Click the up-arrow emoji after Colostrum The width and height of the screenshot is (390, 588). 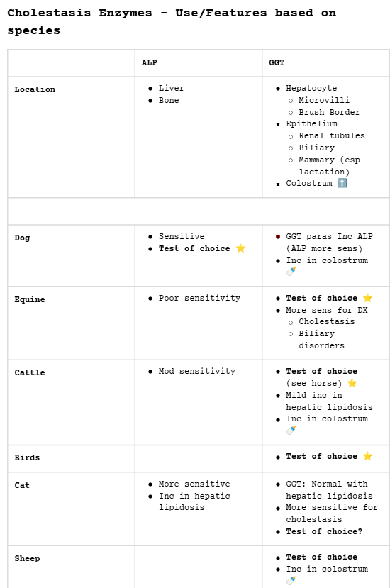[x=342, y=183]
